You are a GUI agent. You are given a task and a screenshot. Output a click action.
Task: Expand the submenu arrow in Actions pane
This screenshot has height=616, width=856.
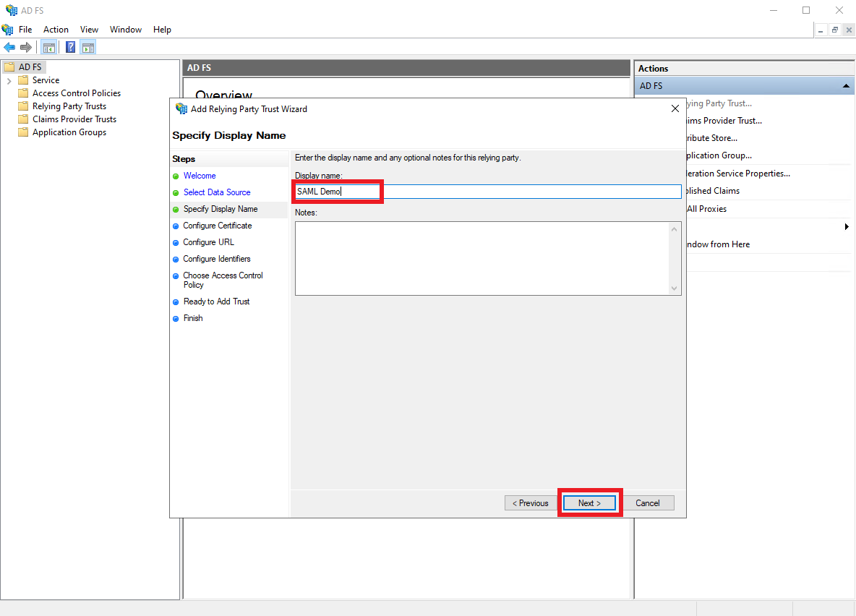pyautogui.click(x=847, y=227)
